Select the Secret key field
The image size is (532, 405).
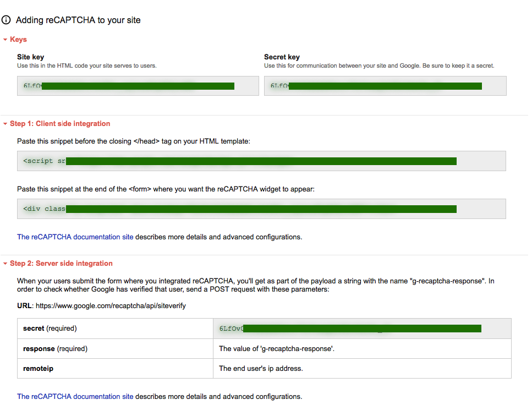pos(385,86)
